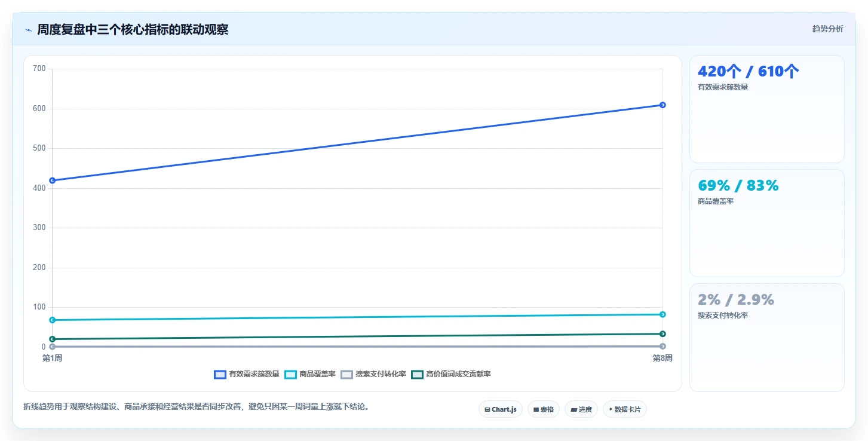Click the 第8周 x-axis label
Image resolution: width=868 pixels, height=441 pixels.
pos(662,358)
